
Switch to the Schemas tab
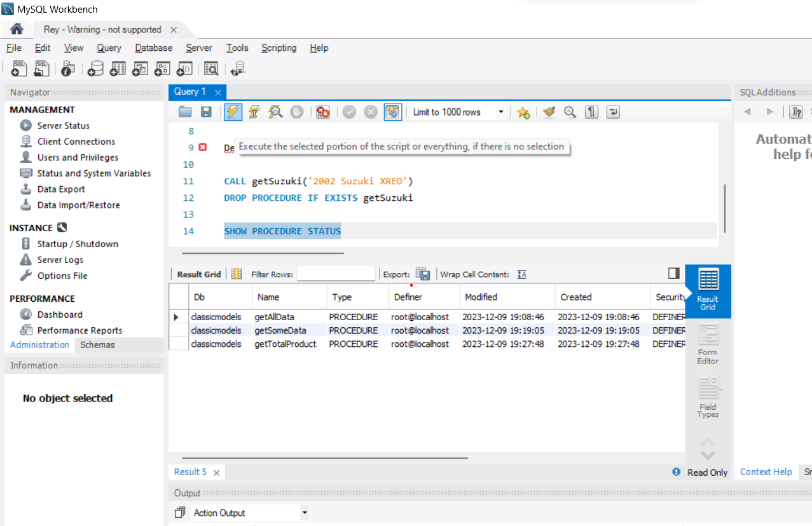coord(97,345)
